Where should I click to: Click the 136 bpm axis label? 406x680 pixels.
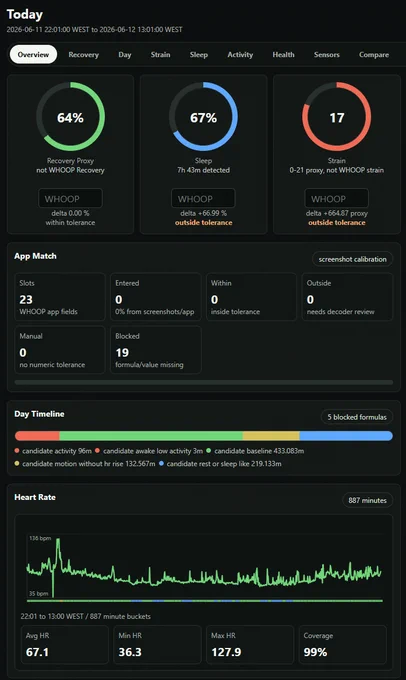point(40,538)
